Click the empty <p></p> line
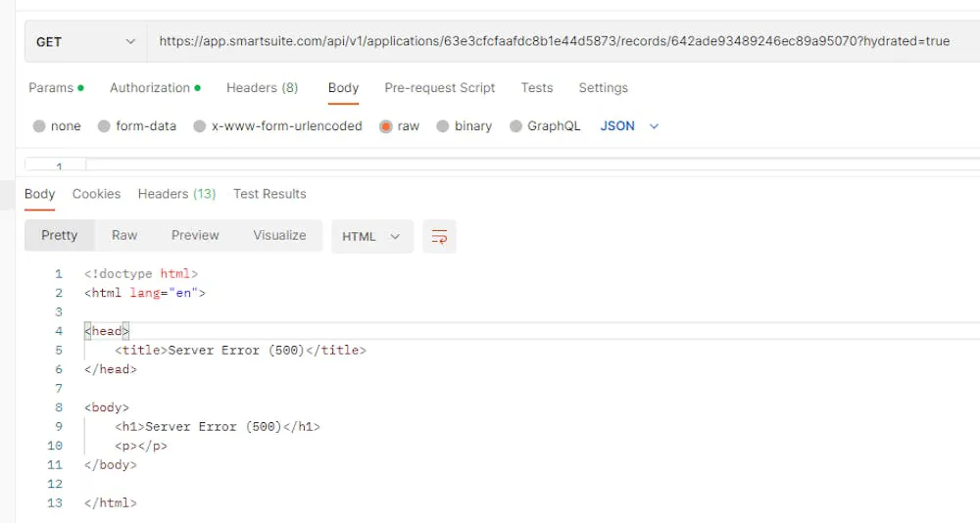 pyautogui.click(x=141, y=447)
